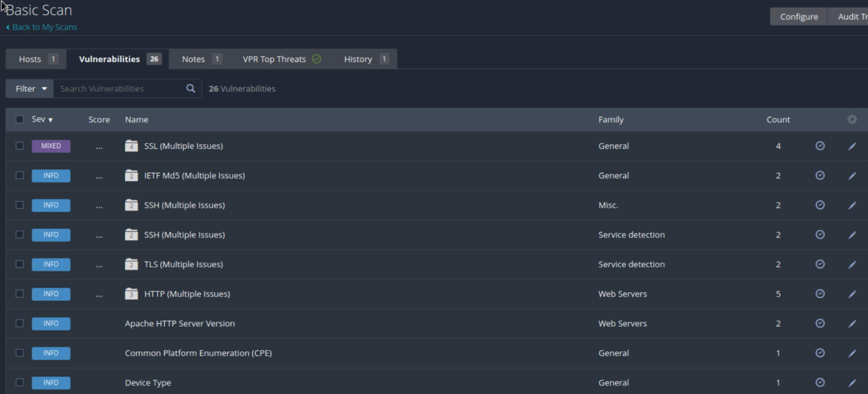Toggle the select-all checkbox in table header

pyautogui.click(x=19, y=120)
